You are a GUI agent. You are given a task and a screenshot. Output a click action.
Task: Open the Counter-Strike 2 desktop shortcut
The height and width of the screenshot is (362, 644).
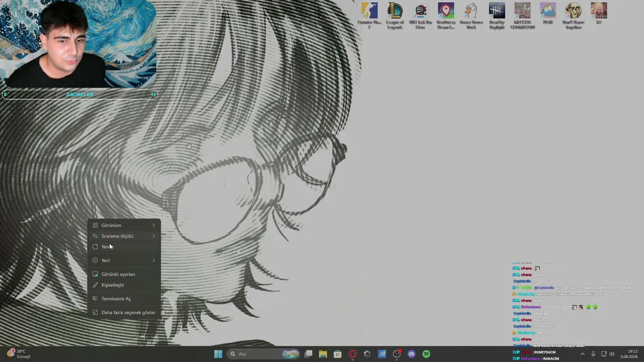pyautogui.click(x=369, y=16)
